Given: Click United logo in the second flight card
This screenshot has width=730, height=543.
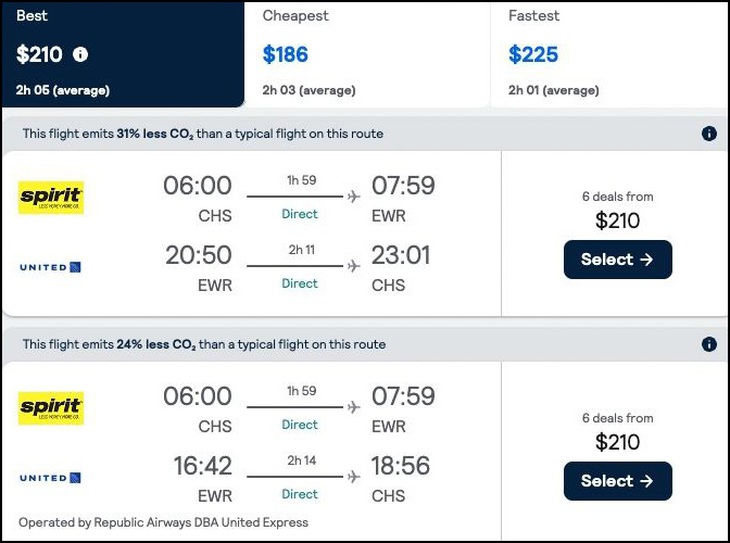Looking at the screenshot, I should pyautogui.click(x=50, y=478).
